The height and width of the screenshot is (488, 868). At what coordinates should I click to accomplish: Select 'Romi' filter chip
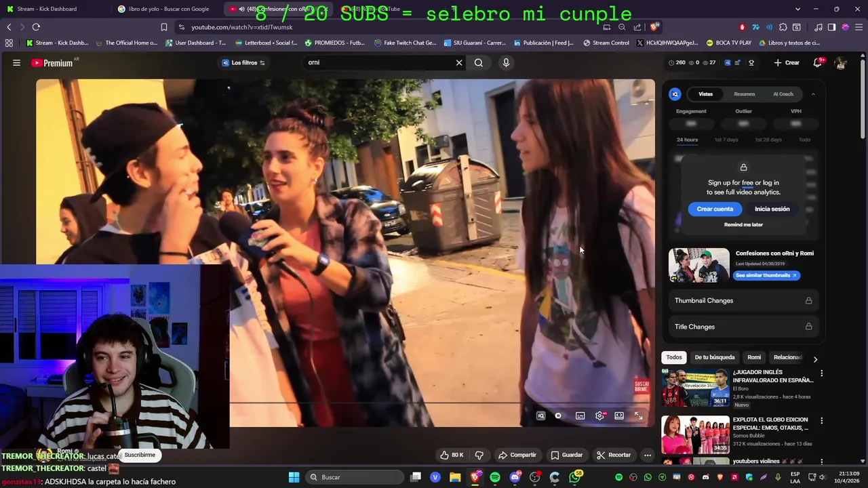(x=754, y=357)
